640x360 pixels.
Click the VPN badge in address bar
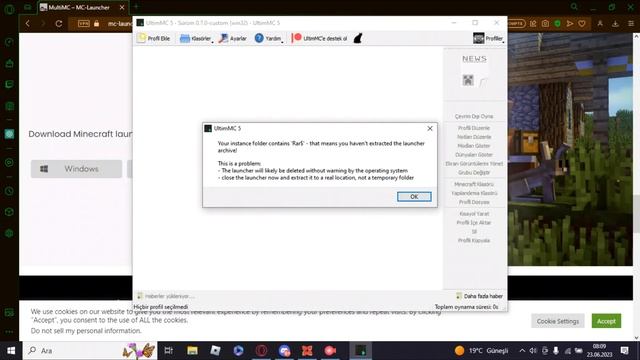84,24
